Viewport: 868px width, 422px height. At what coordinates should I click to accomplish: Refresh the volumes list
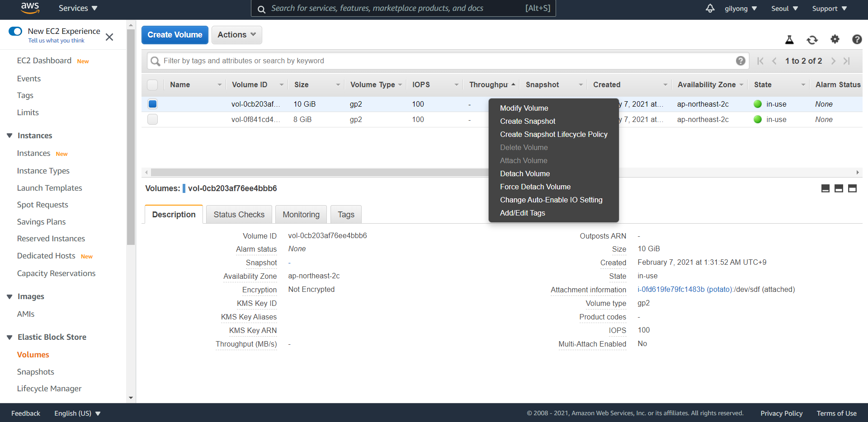pos(812,40)
